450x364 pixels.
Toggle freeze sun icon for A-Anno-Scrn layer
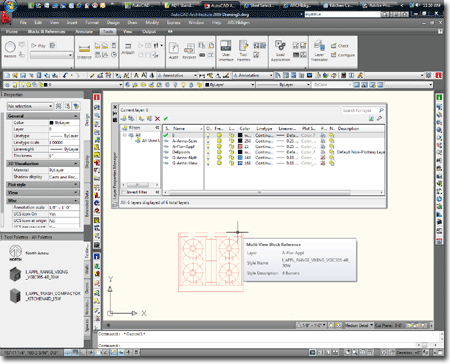point(219,141)
